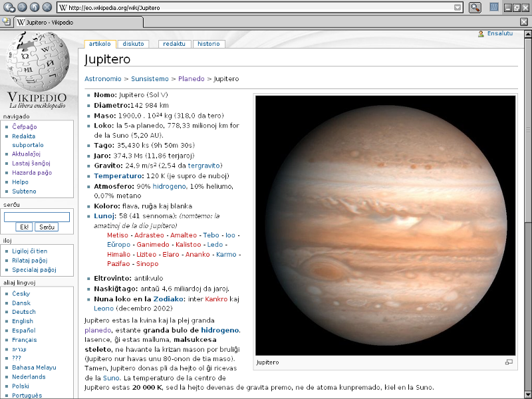Click the Wikipedia search input field
532x399 pixels.
37,217
